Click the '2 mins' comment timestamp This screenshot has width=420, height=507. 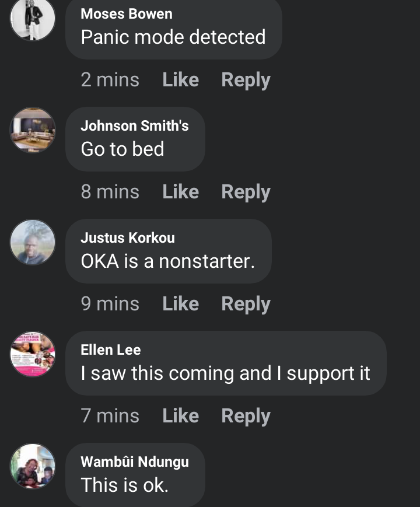pyautogui.click(x=110, y=79)
